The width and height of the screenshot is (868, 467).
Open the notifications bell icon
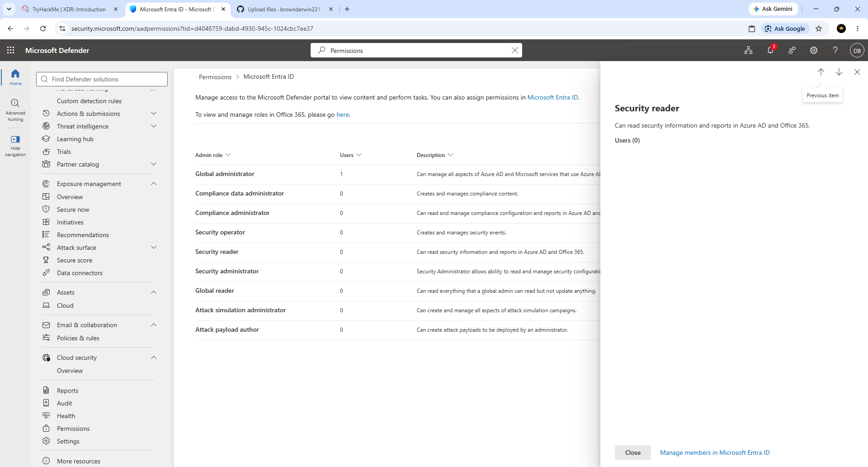770,50
